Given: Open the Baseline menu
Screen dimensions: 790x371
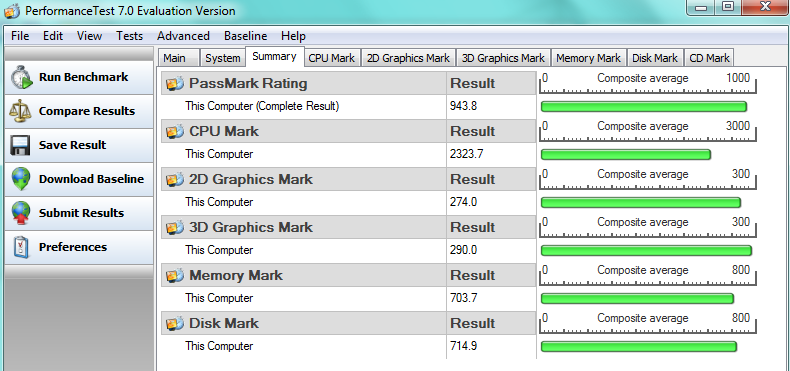Looking at the screenshot, I should click(x=245, y=36).
